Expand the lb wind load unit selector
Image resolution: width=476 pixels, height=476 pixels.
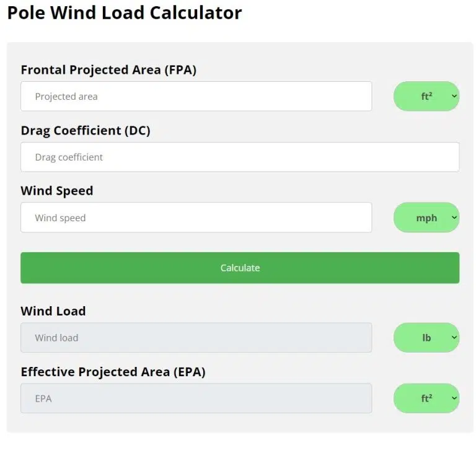coord(426,338)
